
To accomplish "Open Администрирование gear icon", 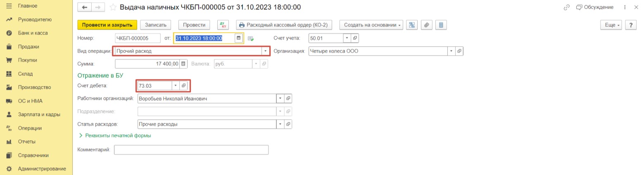I will pyautogui.click(x=9, y=169).
